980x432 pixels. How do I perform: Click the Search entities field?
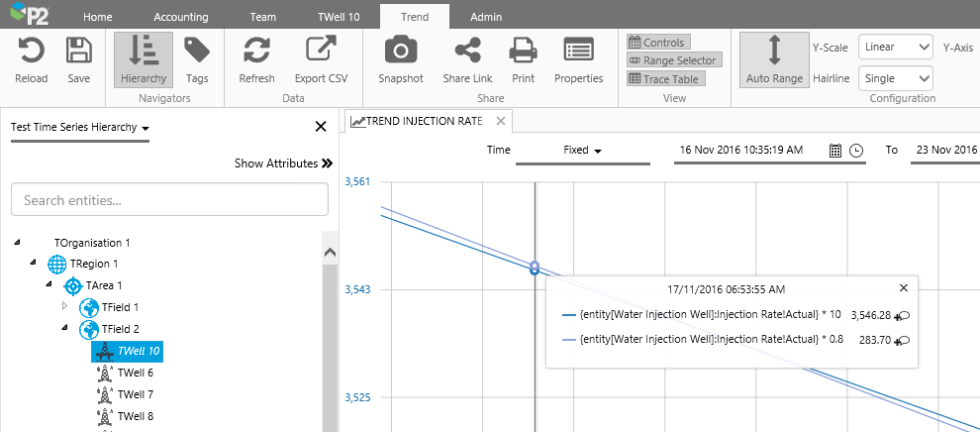(169, 200)
